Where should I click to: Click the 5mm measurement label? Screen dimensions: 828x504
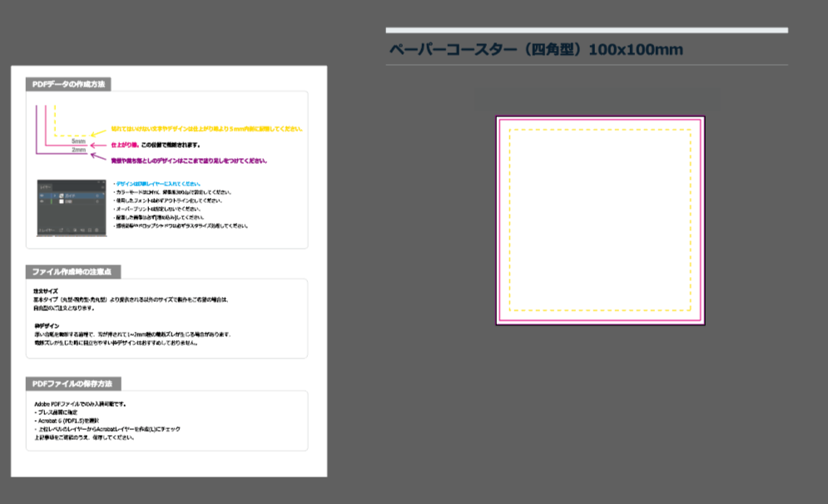click(78, 141)
